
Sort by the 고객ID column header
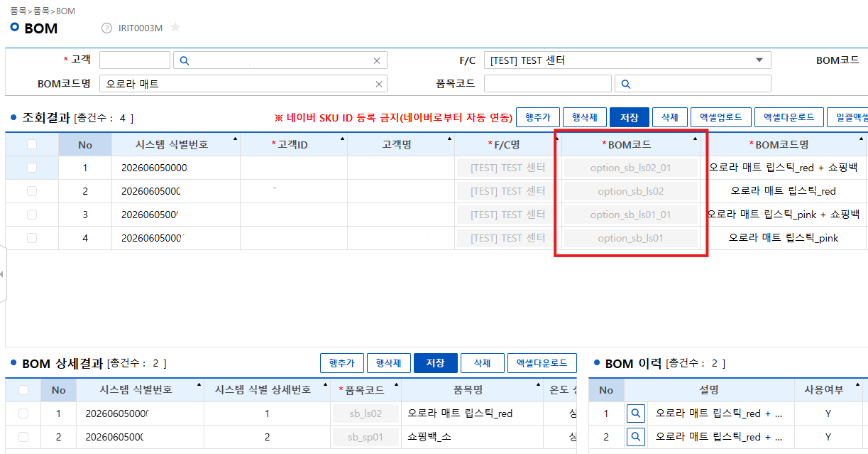[293, 144]
